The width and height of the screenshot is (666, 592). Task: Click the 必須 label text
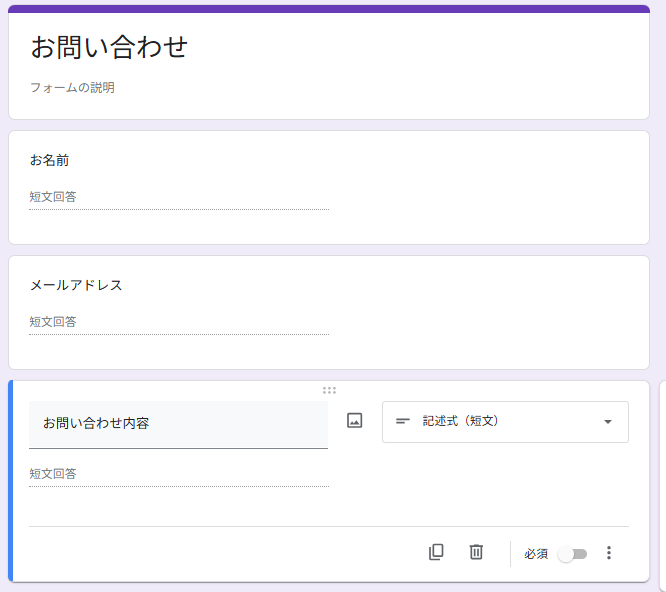[536, 553]
